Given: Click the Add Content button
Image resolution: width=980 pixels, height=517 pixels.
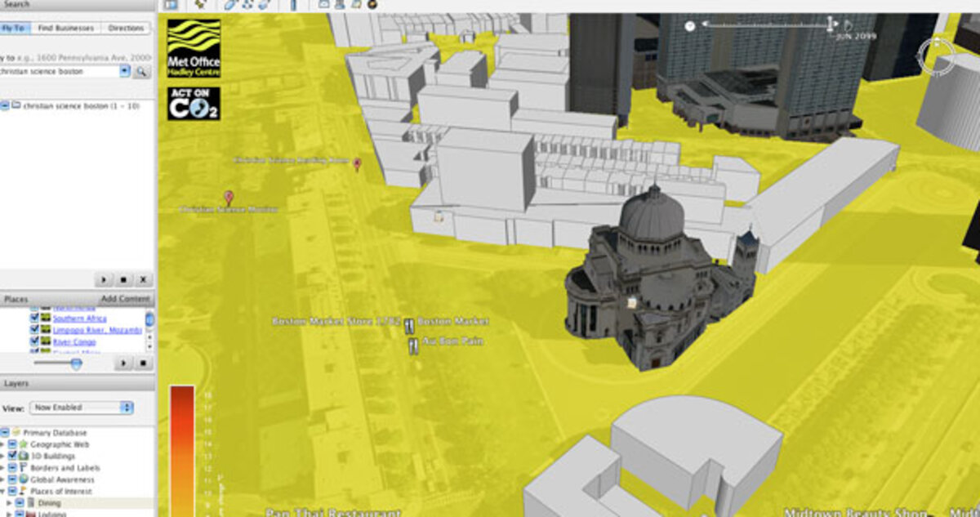Looking at the screenshot, I should pos(125,299).
